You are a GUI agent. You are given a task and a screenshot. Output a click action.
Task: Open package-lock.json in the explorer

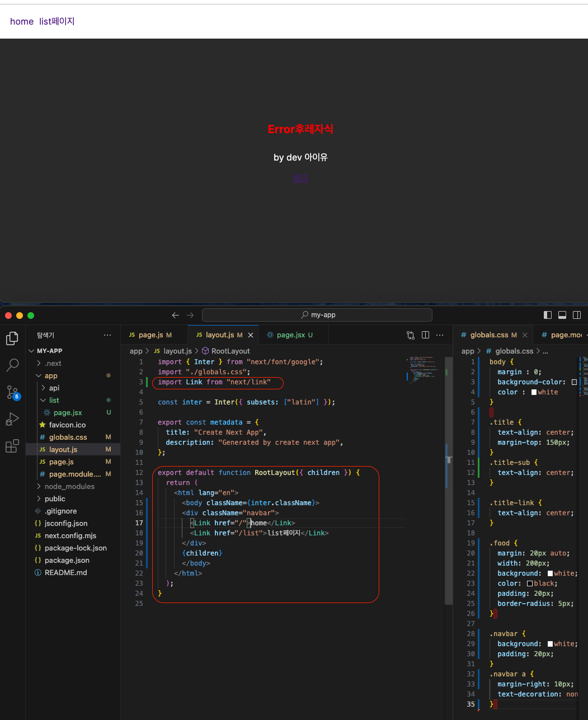click(x=73, y=548)
